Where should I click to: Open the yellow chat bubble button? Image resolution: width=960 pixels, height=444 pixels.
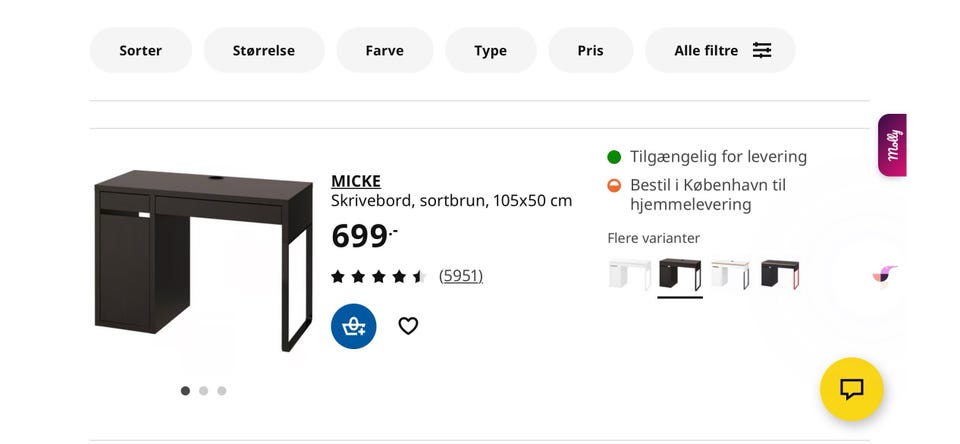tap(851, 389)
